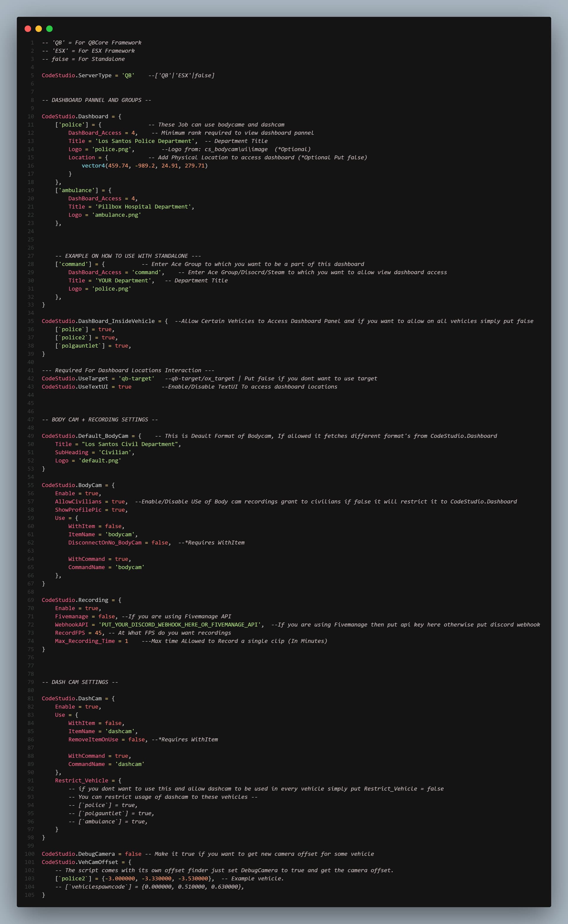Click the red close window dot
The height and width of the screenshot is (924, 568).
(28, 28)
